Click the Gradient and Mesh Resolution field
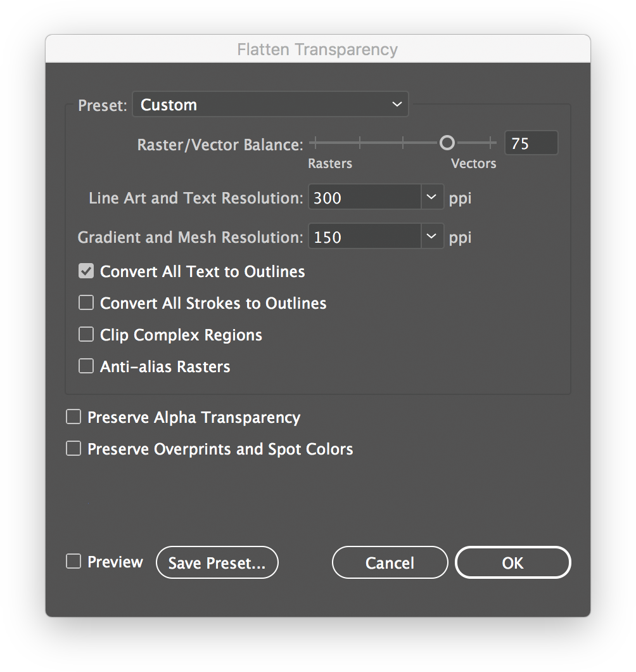 coord(365,237)
